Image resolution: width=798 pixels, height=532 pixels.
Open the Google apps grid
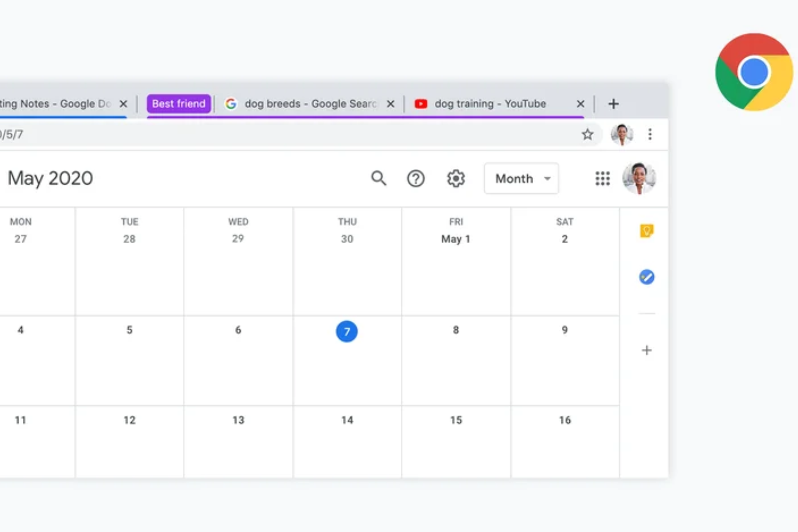pyautogui.click(x=602, y=178)
